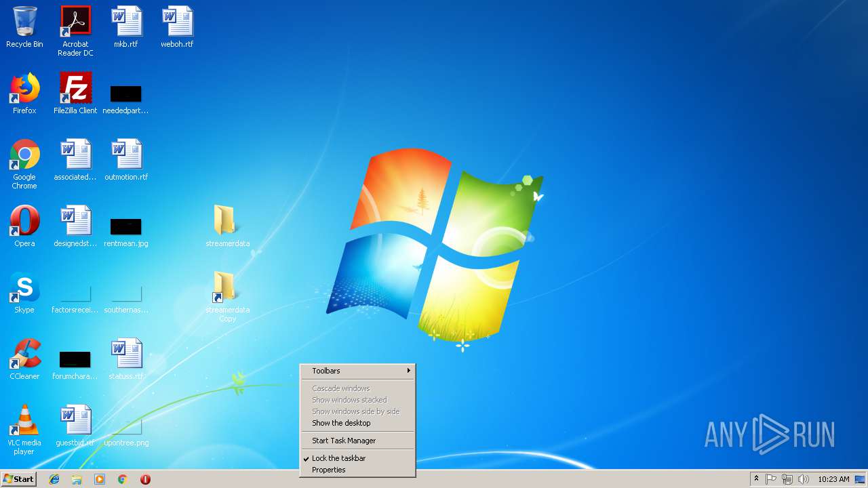Choose Start Task Manager

pyautogui.click(x=357, y=441)
